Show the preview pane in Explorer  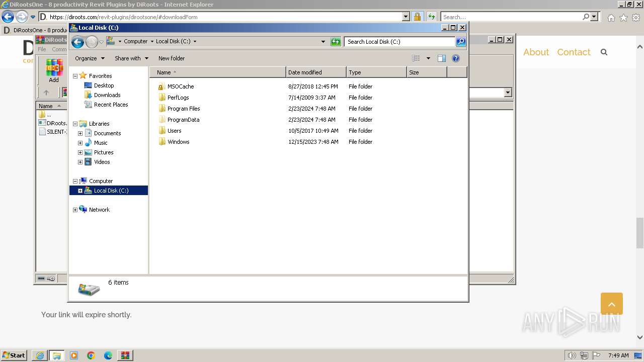pyautogui.click(x=442, y=58)
